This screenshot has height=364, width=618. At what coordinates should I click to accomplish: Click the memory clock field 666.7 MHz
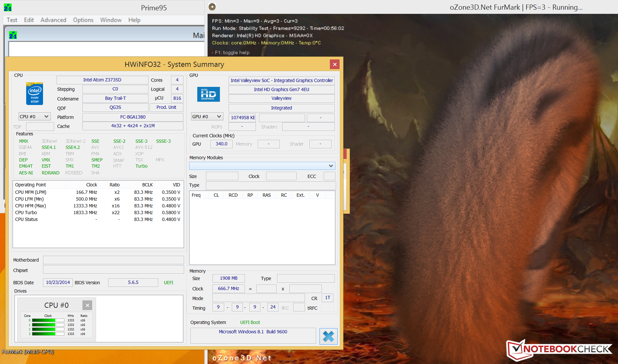click(x=228, y=289)
